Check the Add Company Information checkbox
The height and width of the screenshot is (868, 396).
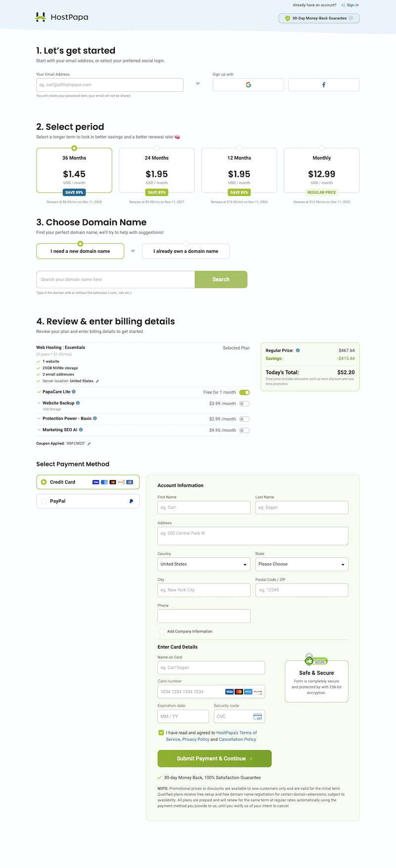pos(162,632)
